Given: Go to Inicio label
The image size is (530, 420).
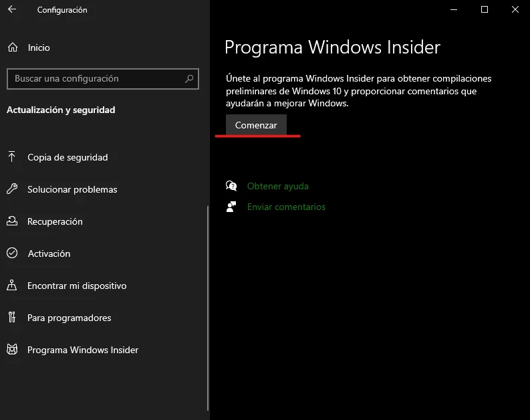Looking at the screenshot, I should 39,47.
